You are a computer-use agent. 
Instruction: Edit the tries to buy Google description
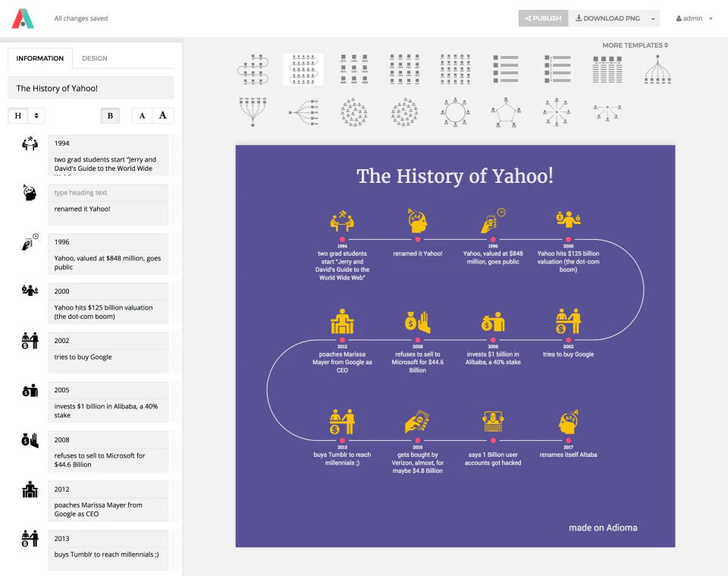pos(108,361)
